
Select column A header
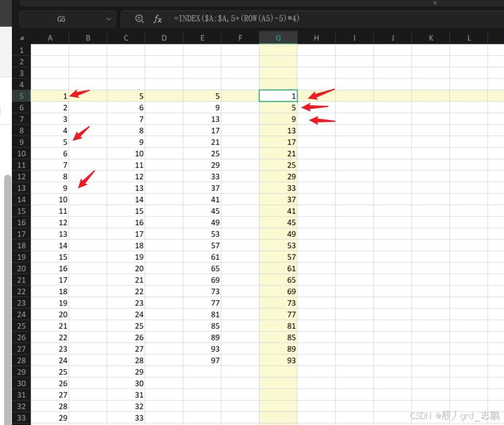coord(50,38)
